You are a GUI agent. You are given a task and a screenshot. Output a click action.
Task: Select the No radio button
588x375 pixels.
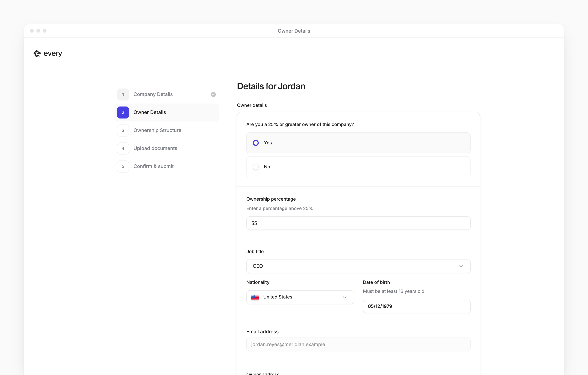pyautogui.click(x=256, y=167)
